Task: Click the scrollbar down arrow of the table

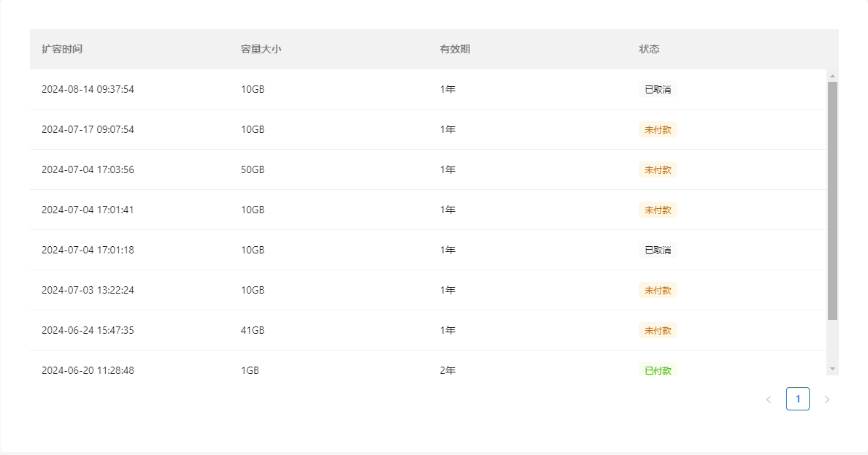Action: coord(832,369)
